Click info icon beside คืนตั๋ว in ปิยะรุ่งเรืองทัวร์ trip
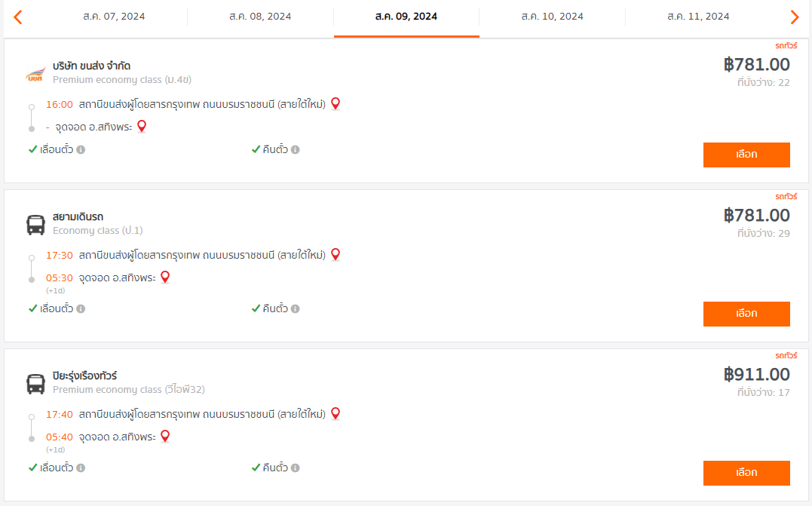812x506 pixels. tap(296, 468)
